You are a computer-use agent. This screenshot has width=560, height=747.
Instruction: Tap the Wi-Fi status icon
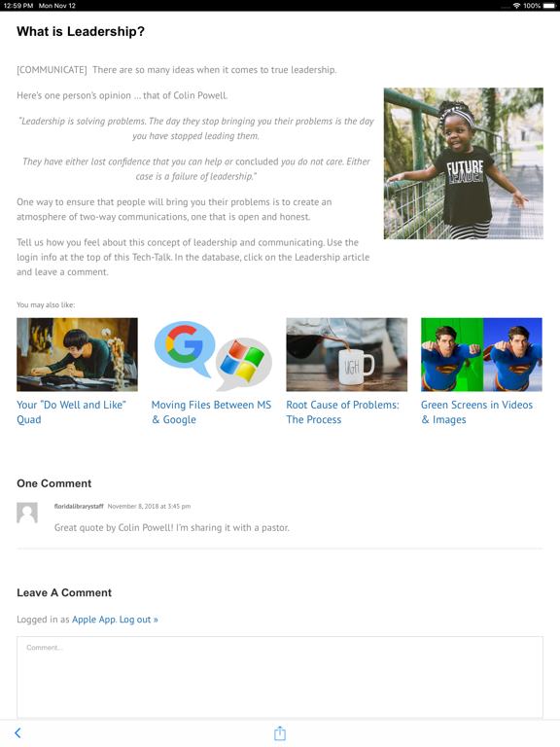(x=516, y=6)
